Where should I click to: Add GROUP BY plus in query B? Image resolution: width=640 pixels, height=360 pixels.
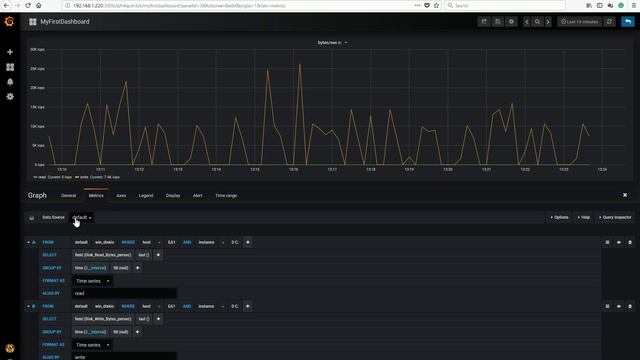(x=138, y=332)
